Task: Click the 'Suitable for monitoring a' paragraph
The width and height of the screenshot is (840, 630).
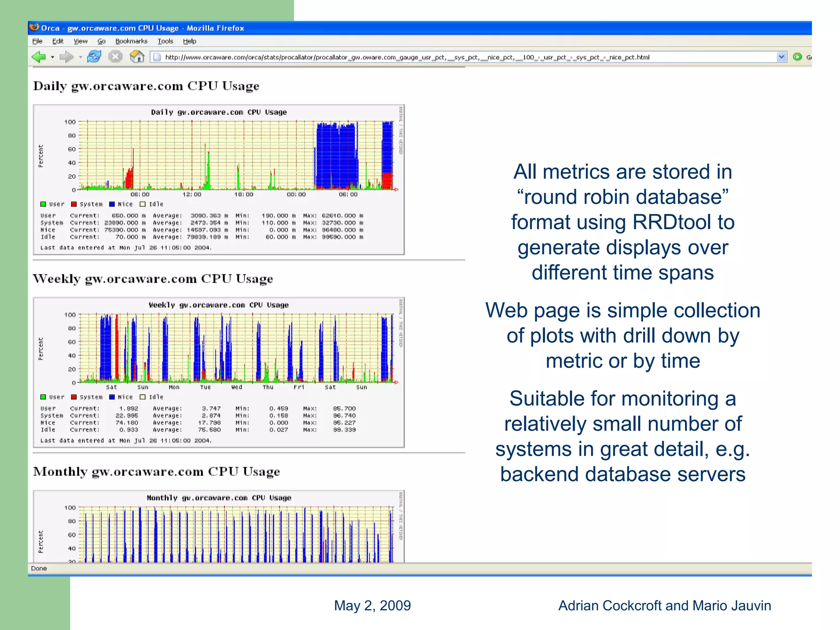Action: [623, 436]
